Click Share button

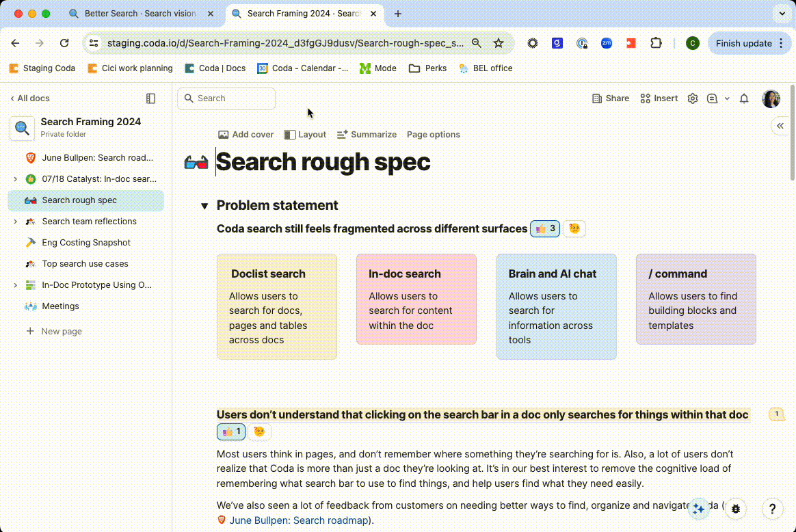tap(611, 98)
